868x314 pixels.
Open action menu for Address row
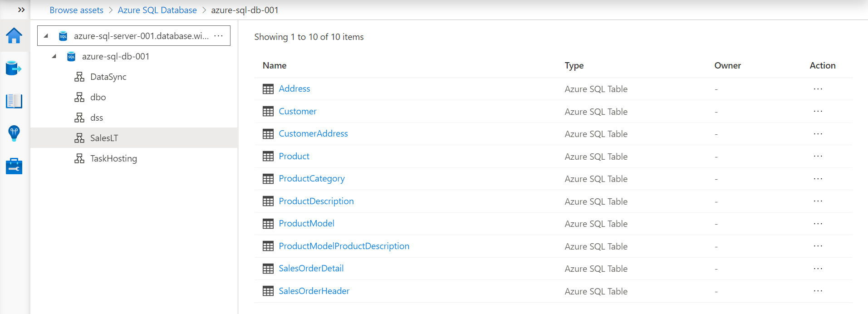(x=818, y=89)
